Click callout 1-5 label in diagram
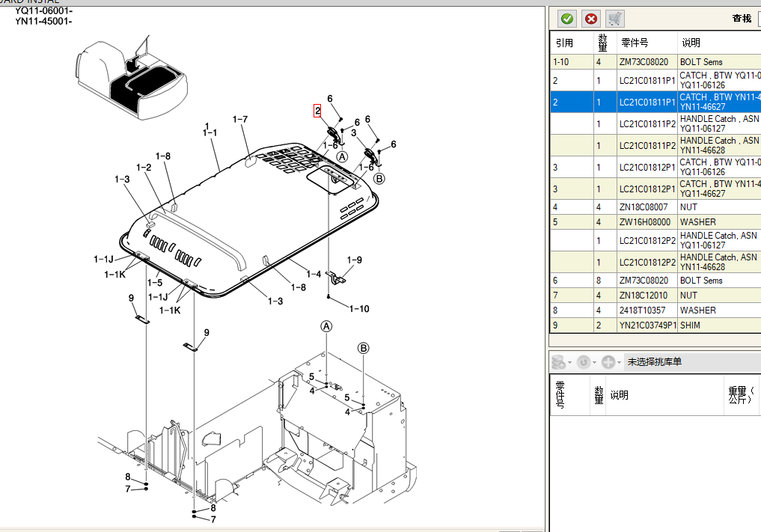The width and height of the screenshot is (761, 532). pyautogui.click(x=155, y=283)
